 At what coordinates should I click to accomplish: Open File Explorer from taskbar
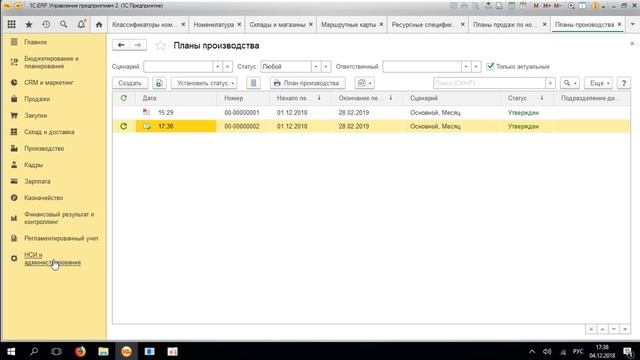(103, 351)
